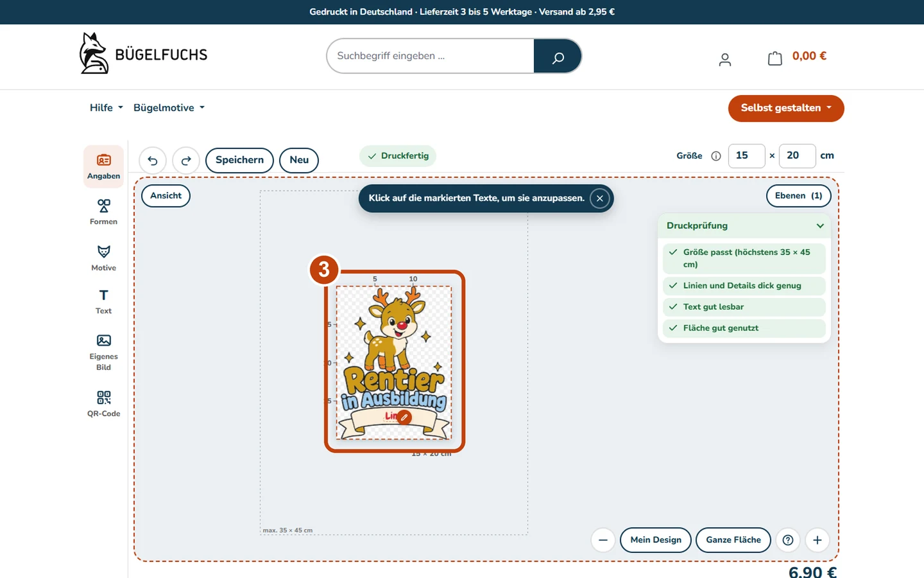Open the QR-Code tool
This screenshot has height=578, width=924.
tap(103, 404)
